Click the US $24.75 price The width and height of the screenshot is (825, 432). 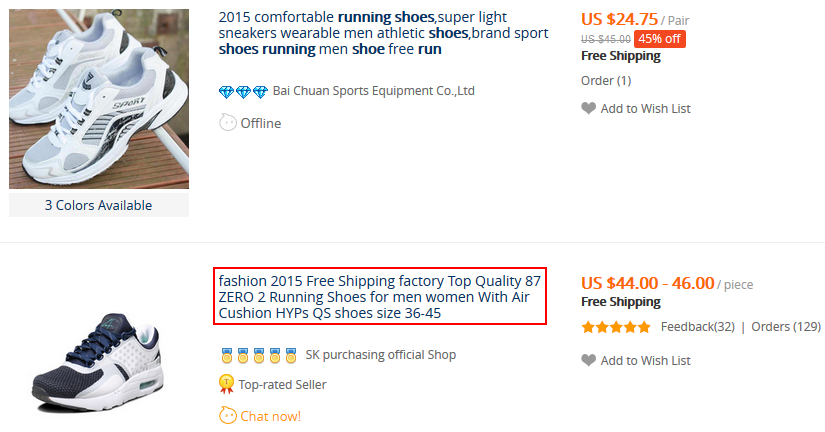[x=619, y=19]
